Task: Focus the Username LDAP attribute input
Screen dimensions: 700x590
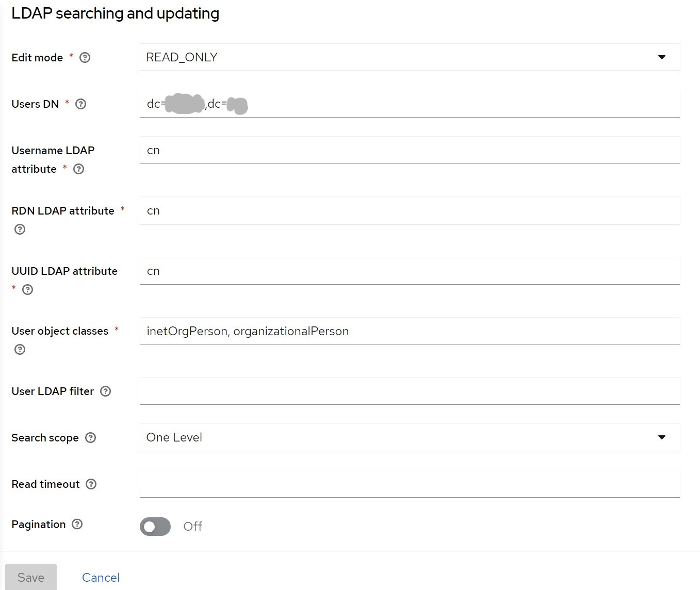Action: [410, 151]
